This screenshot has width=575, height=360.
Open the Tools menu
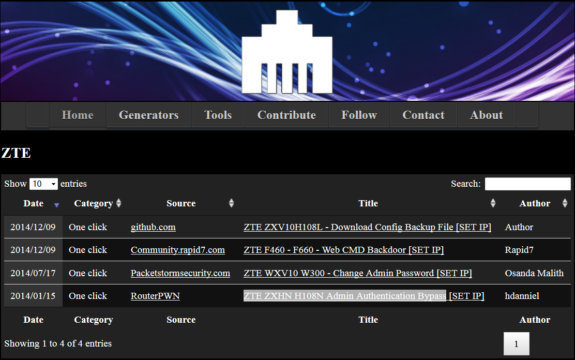tap(218, 115)
